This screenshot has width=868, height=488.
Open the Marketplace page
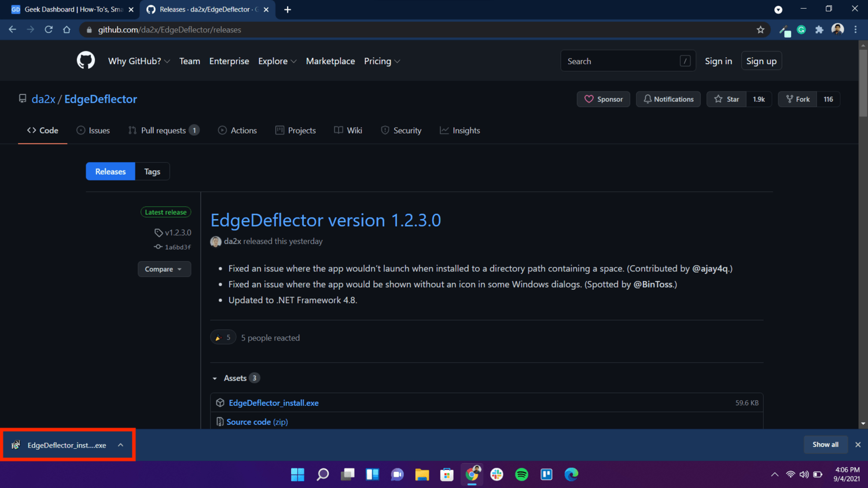(330, 61)
